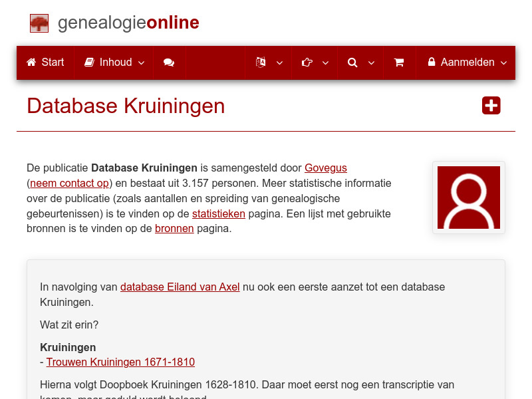Click the author profile avatar image
Image resolution: width=532 pixels, height=399 pixels.
tap(468, 197)
